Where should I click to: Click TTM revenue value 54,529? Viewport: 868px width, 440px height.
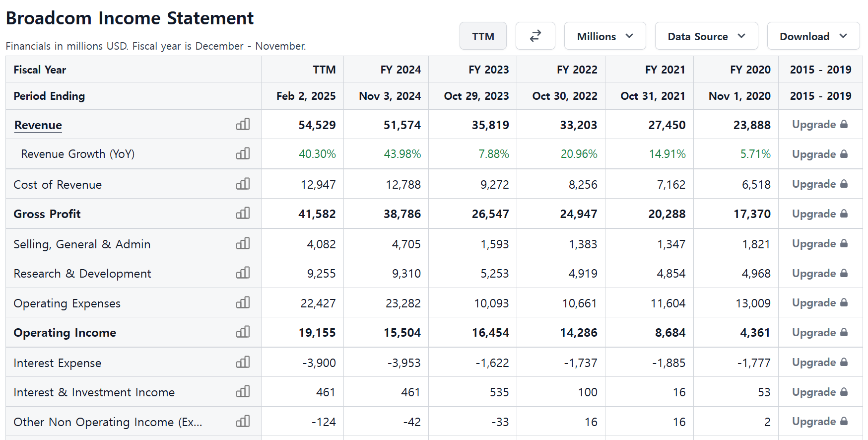coord(317,125)
